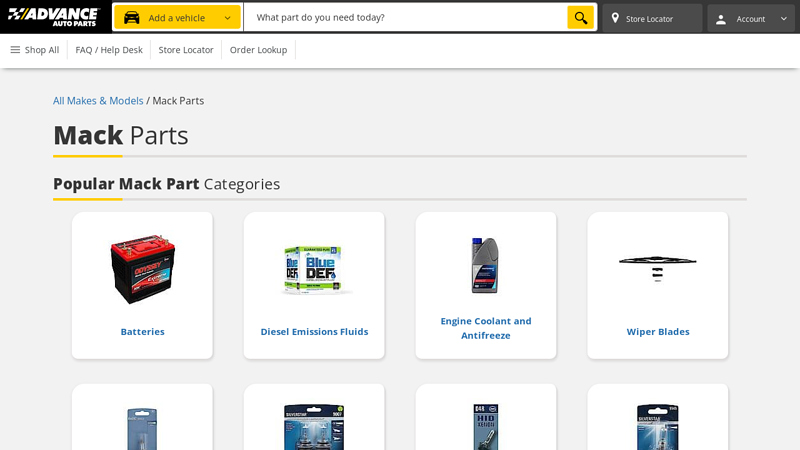
Task: Click the Shop All hamburger icon
Action: click(15, 49)
